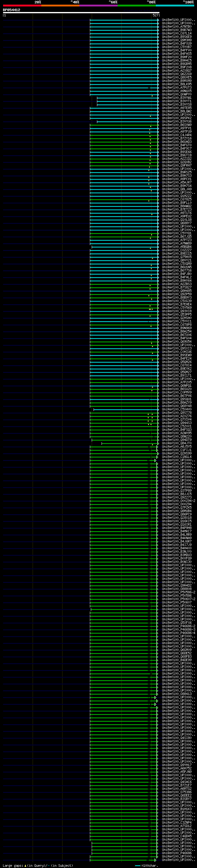Select the hit label UniRef100_B9R7W3

coord(177,30)
